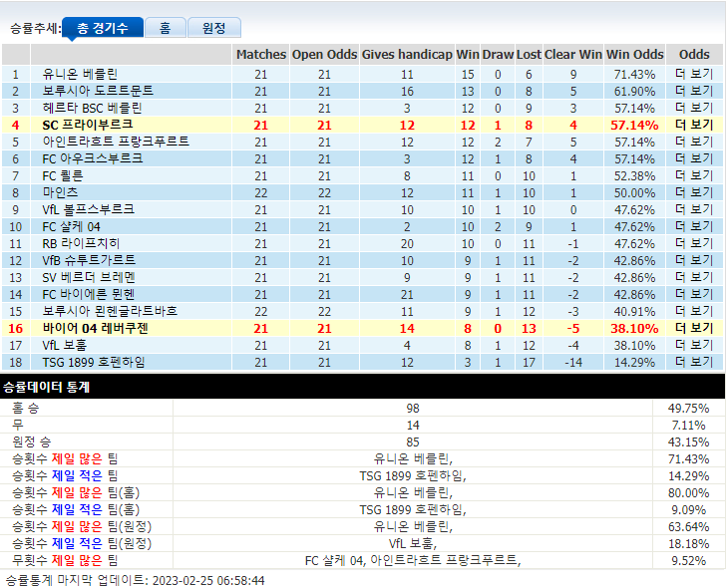Click team name VfB 슈투트가르트
This screenshot has width=728, height=588.
point(89,260)
